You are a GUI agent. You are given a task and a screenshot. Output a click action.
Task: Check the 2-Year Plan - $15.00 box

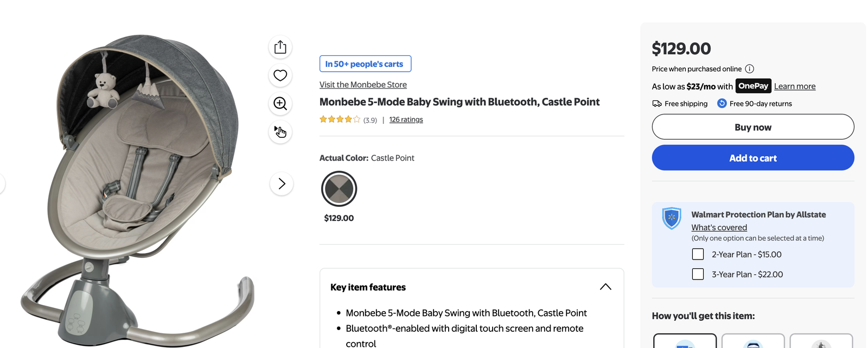[x=698, y=254]
